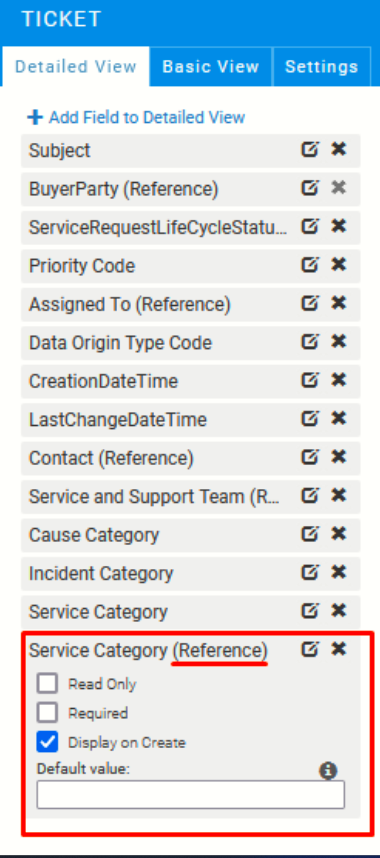Image resolution: width=380 pixels, height=858 pixels.
Task: Click Add Field to Detailed View
Action: (x=136, y=117)
